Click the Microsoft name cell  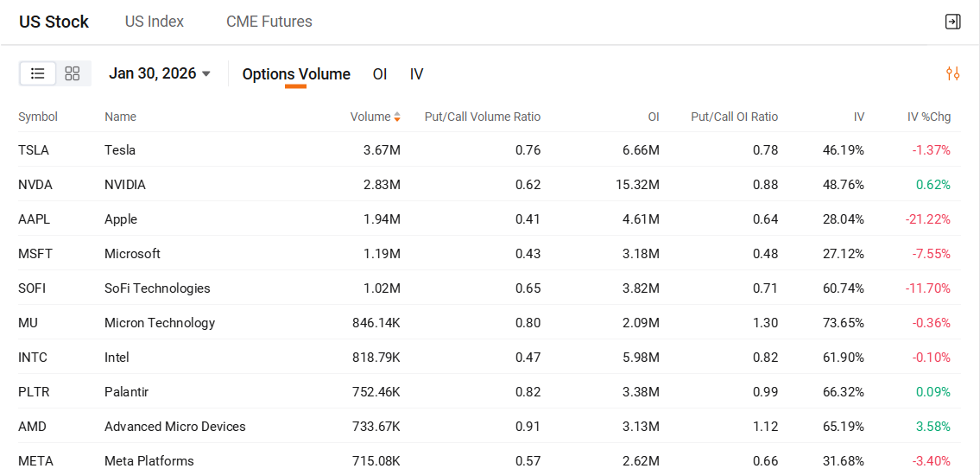(132, 254)
